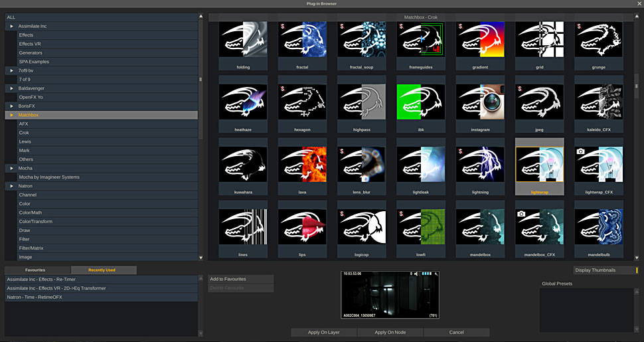Collapse the Matchbox tree node arrow
Viewport: 644px width, 342px height.
point(11,115)
